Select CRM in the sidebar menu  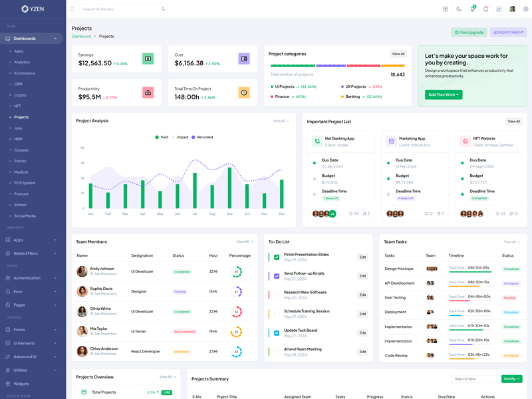pyautogui.click(x=19, y=84)
